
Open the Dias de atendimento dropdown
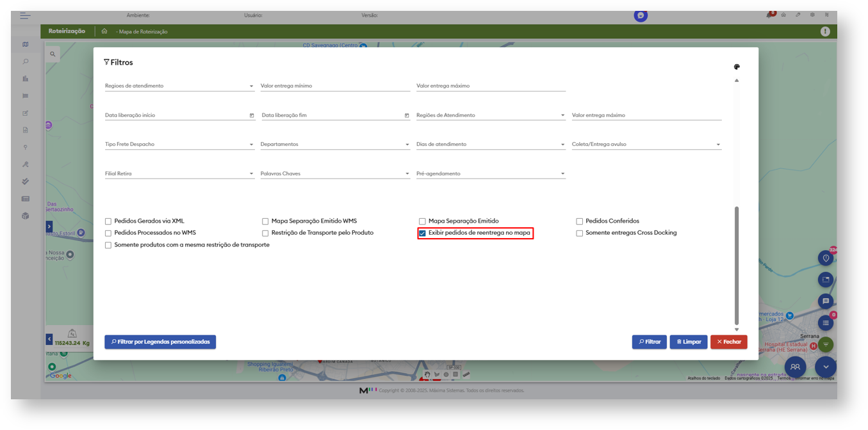[x=491, y=144]
